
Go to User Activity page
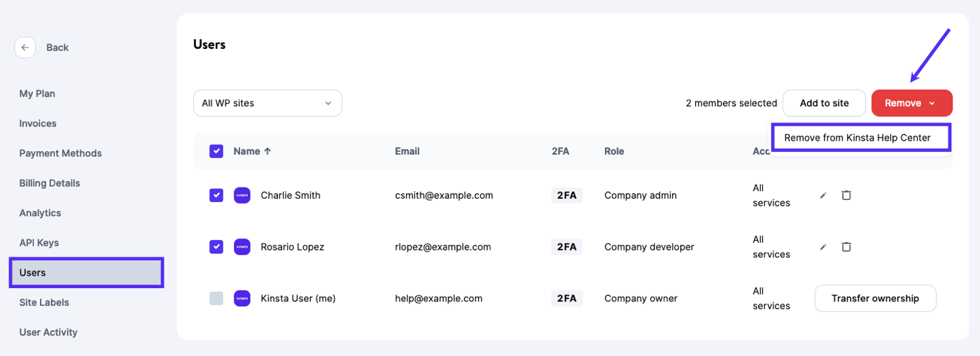tap(48, 332)
